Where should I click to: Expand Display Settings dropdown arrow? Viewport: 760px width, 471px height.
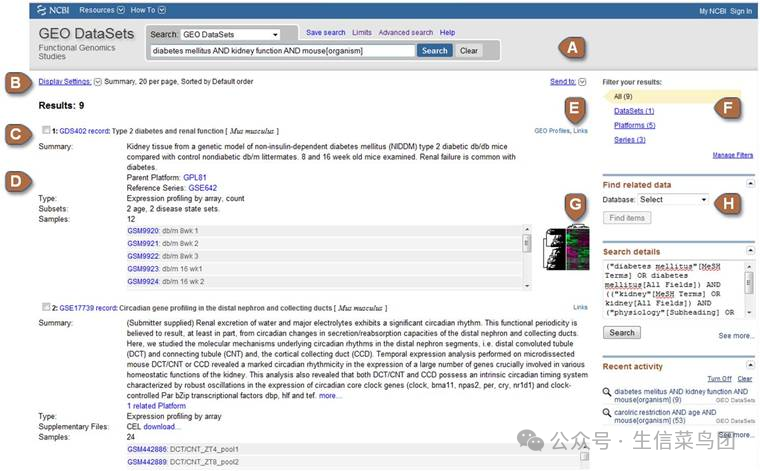[x=97, y=82]
